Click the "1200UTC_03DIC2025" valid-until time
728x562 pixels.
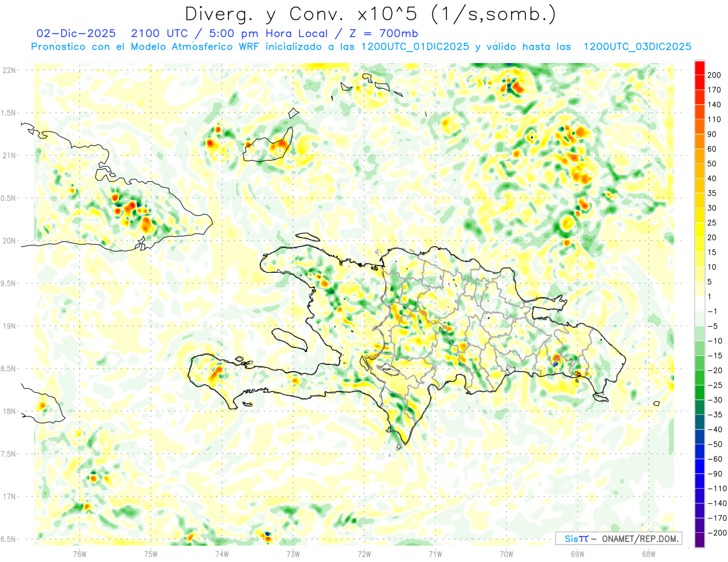point(637,47)
